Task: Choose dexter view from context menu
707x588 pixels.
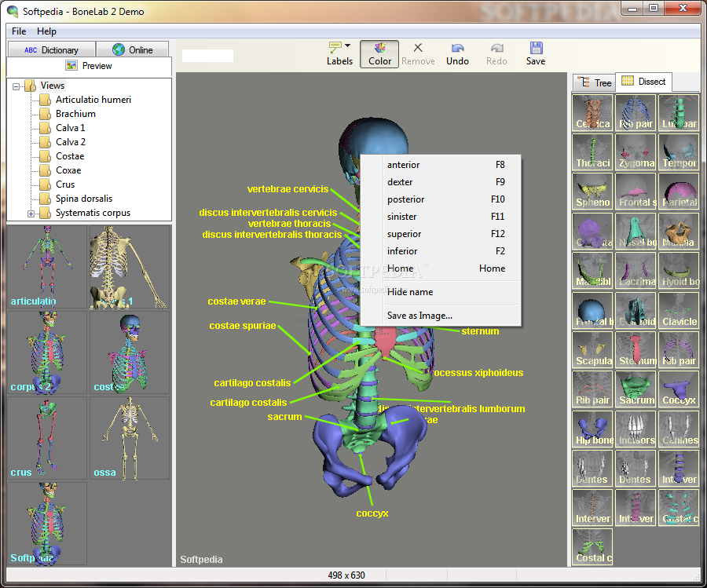Action: 441,182
